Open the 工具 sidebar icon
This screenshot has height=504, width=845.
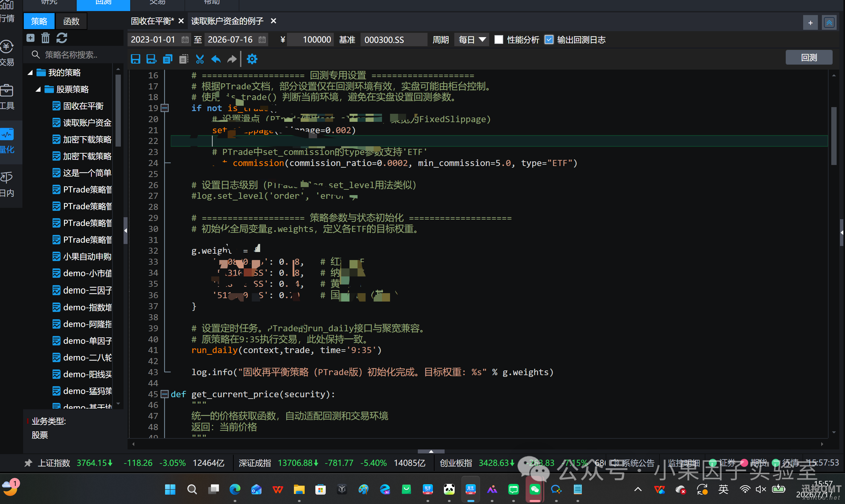7,97
